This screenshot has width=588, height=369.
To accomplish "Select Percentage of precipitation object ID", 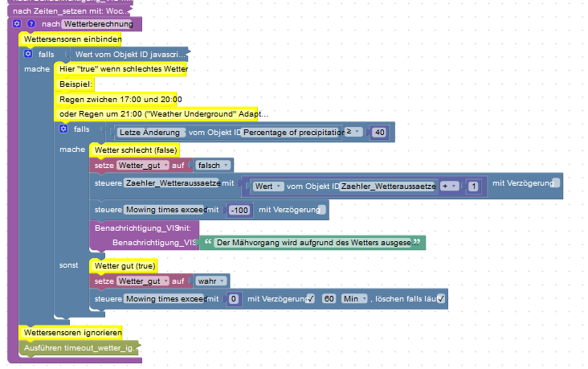I will [292, 133].
